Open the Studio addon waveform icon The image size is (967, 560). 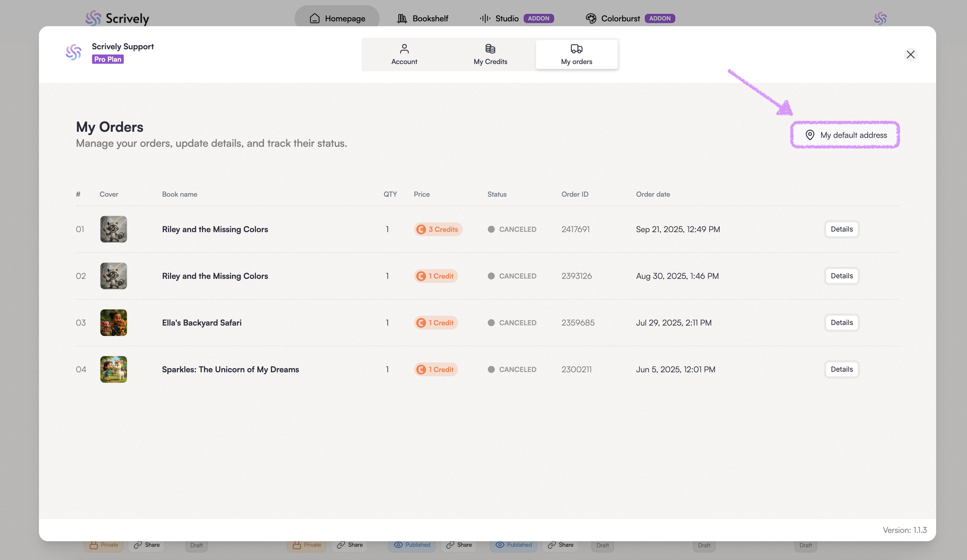click(485, 18)
